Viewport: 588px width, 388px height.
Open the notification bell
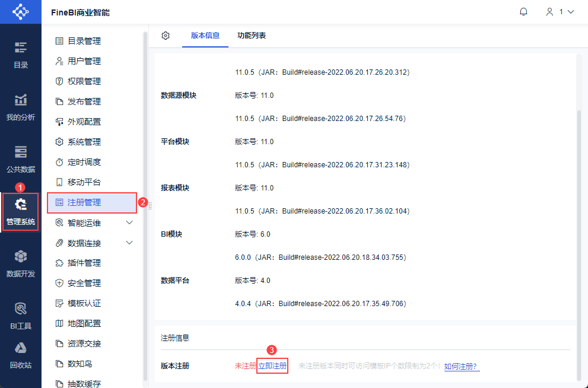(523, 12)
